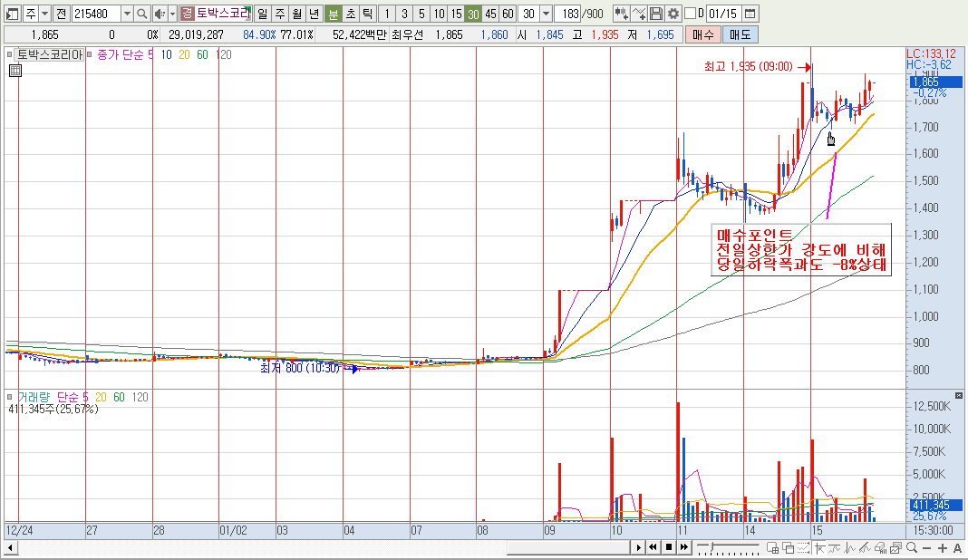Click the 매도 (sell) button
The height and width of the screenshot is (560, 968).
tap(740, 34)
